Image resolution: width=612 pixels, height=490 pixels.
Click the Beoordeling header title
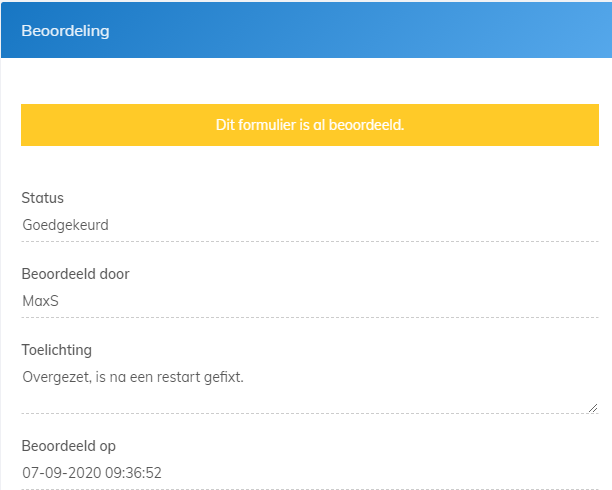pyautogui.click(x=65, y=30)
